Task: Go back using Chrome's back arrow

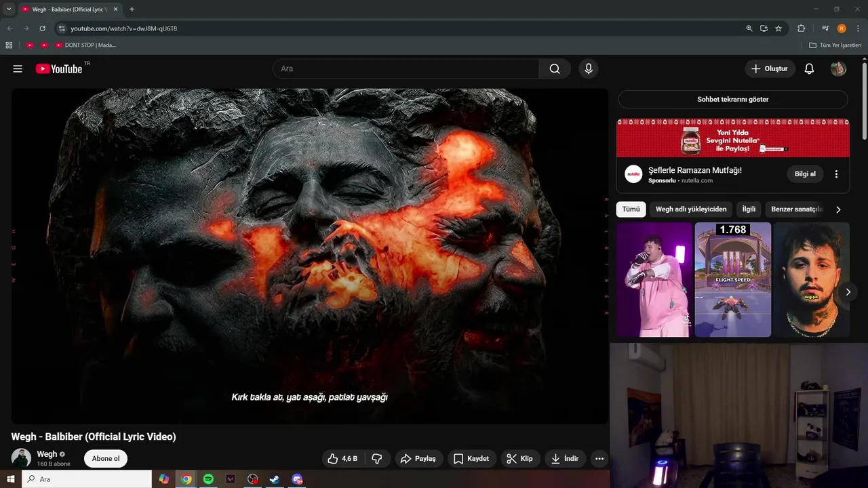Action: [9, 28]
